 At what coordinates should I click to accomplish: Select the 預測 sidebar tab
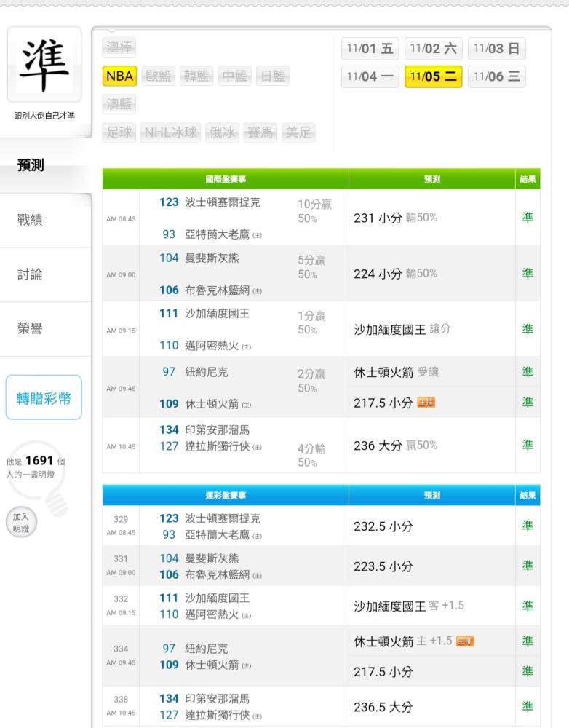coord(30,165)
